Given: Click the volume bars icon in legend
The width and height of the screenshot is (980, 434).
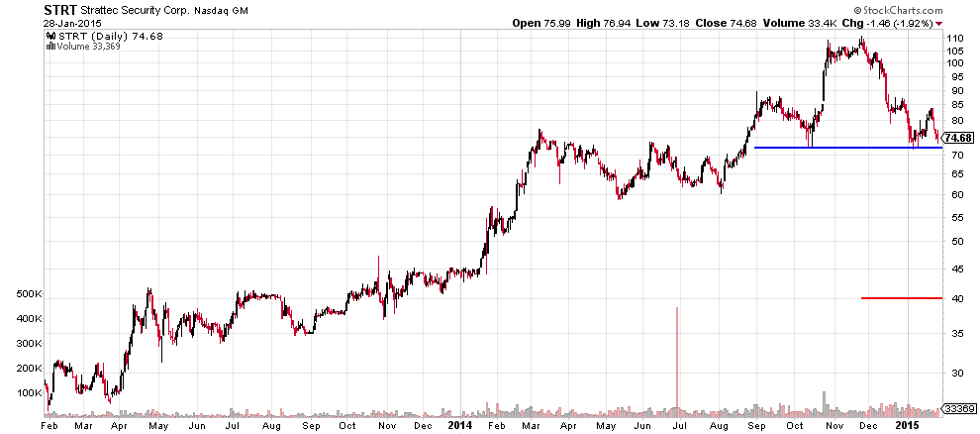Looking at the screenshot, I should pyautogui.click(x=51, y=46).
